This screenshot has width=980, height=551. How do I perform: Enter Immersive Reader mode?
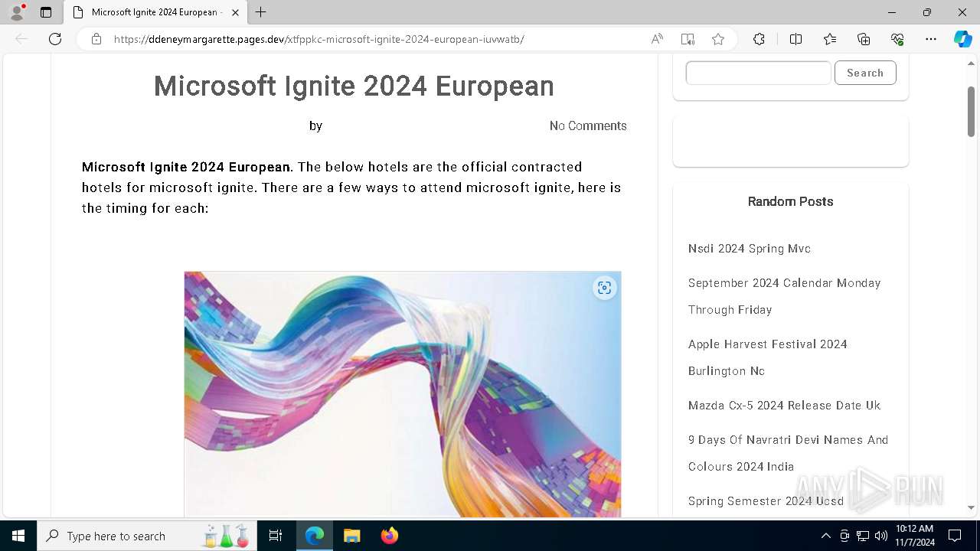688,39
